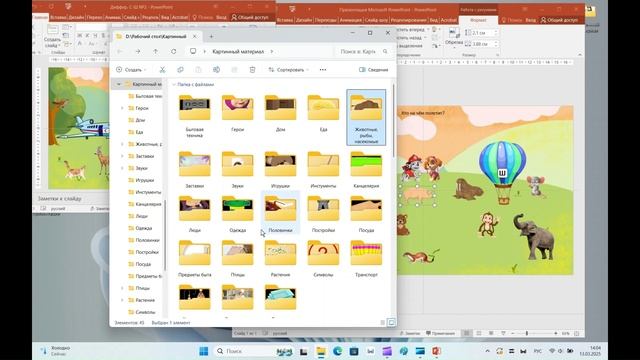The image size is (640, 360).
Task: Select the walrus image on the slide
Action: [468, 189]
